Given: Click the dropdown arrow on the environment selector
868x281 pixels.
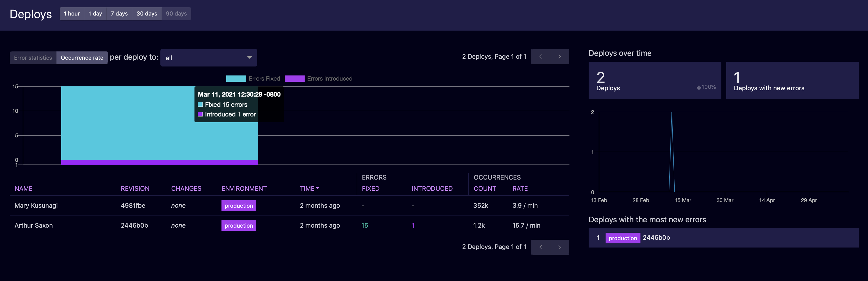Looking at the screenshot, I should [249, 58].
